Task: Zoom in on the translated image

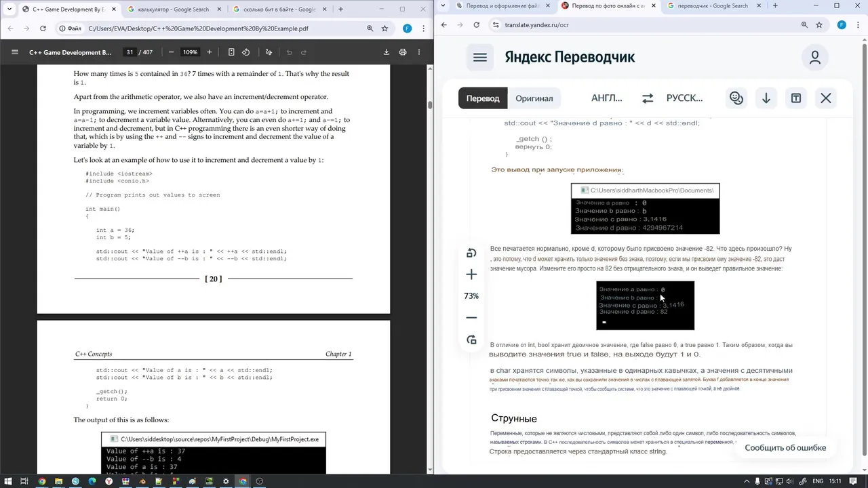Action: tap(471, 274)
